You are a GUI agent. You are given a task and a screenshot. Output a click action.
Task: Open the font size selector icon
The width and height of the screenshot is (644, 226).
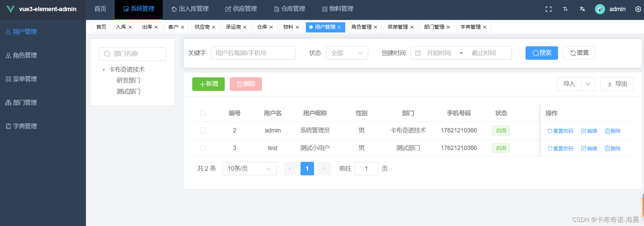(565, 9)
